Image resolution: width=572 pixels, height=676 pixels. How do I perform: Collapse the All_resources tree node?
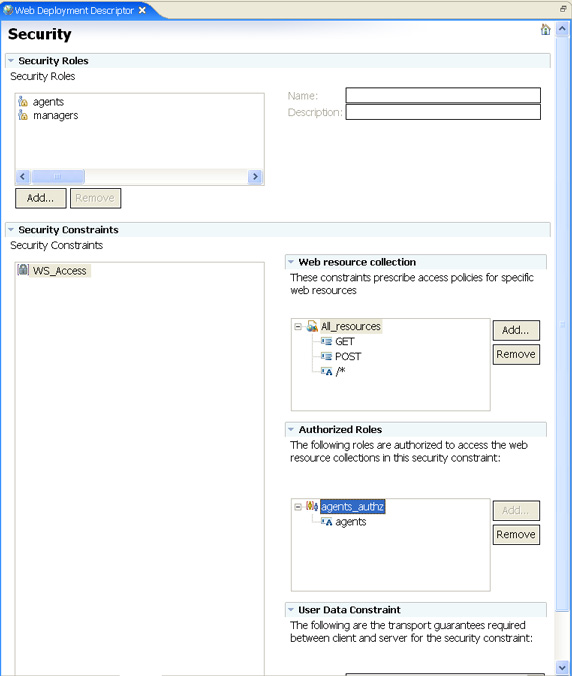click(298, 326)
